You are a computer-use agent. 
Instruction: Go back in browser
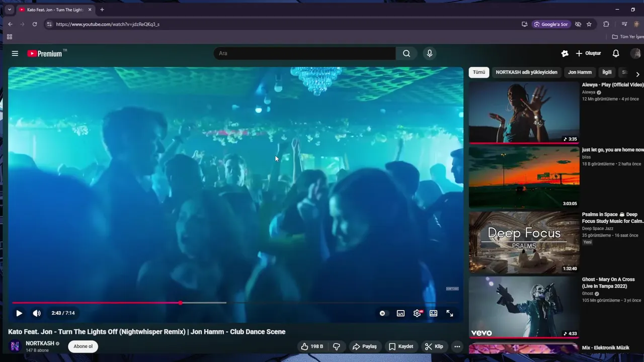click(x=10, y=24)
